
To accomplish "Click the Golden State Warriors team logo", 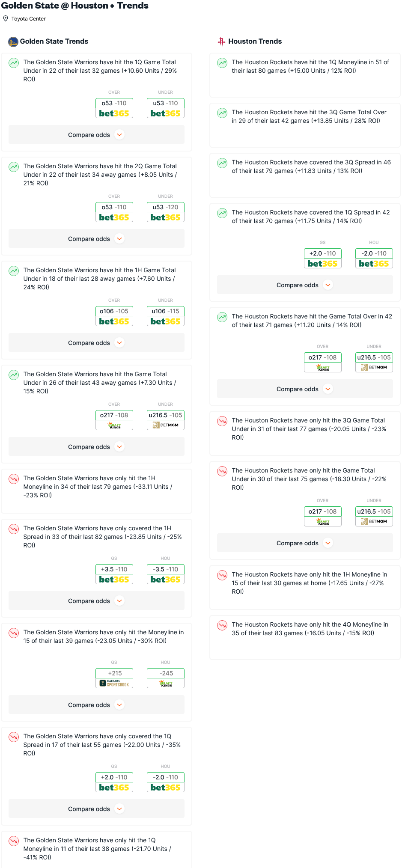I will tap(13, 42).
